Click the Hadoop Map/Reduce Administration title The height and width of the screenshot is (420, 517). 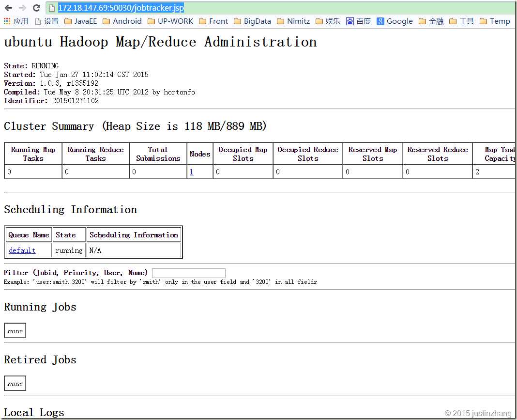click(160, 42)
